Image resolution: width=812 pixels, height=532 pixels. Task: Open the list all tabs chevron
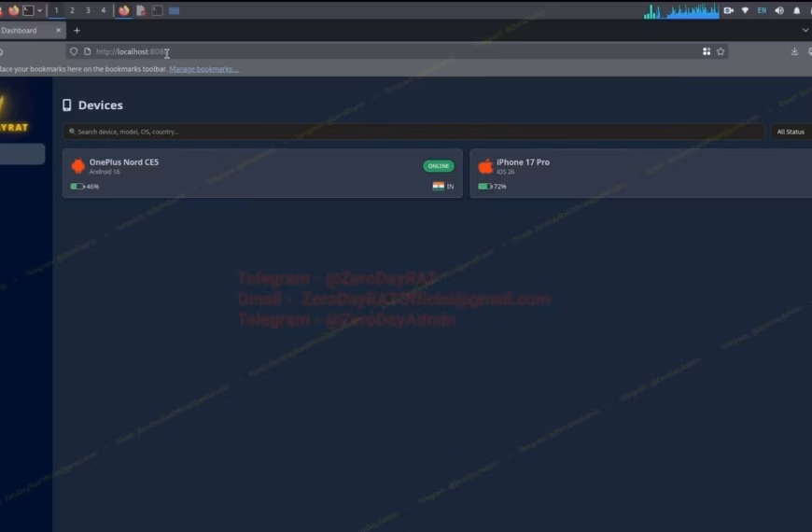pyautogui.click(x=805, y=31)
